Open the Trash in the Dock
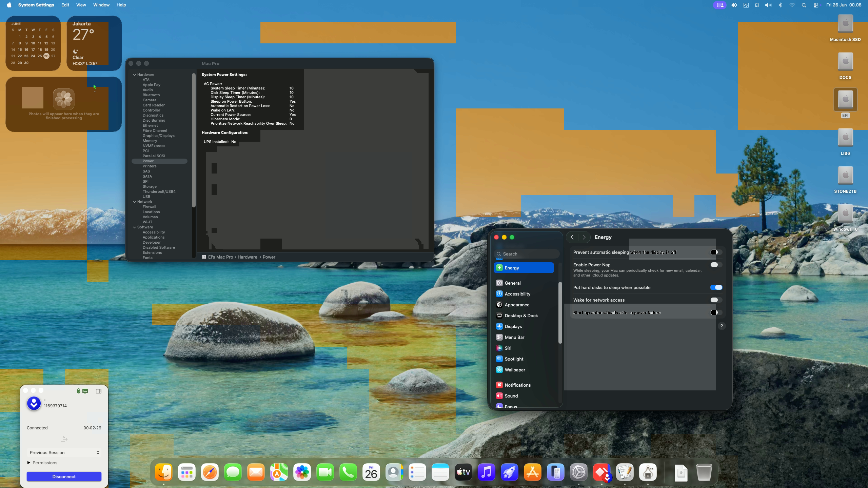868x488 pixels. [704, 472]
